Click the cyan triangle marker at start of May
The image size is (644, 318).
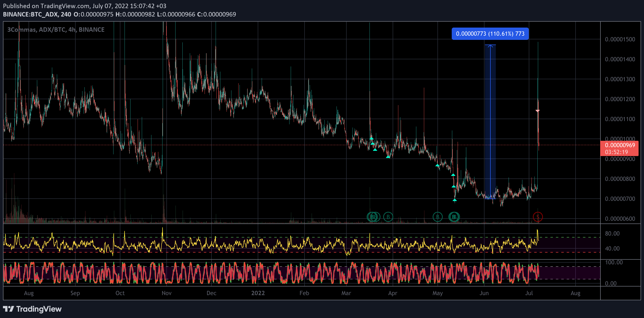[437, 165]
